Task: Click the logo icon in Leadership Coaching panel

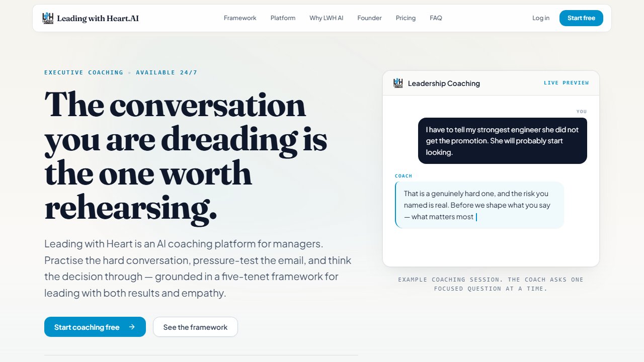Action: point(398,83)
